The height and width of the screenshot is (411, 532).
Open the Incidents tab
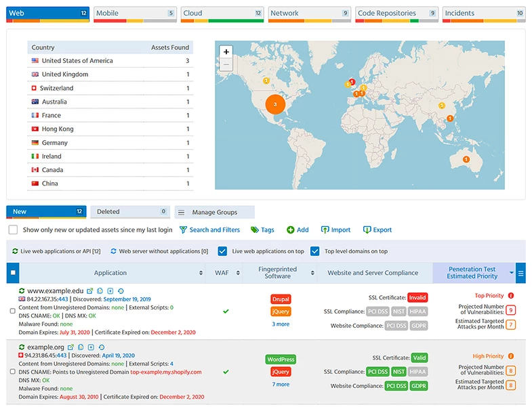click(483, 14)
